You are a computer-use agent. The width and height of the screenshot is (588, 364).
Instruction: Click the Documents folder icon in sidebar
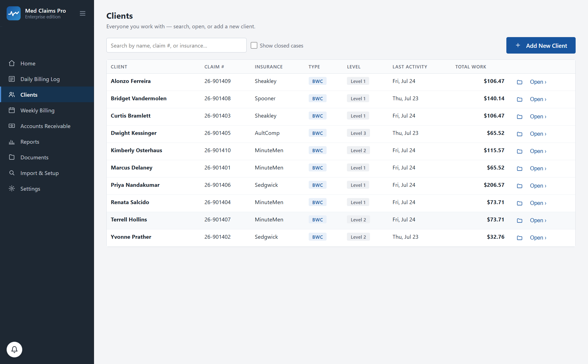[x=12, y=157]
